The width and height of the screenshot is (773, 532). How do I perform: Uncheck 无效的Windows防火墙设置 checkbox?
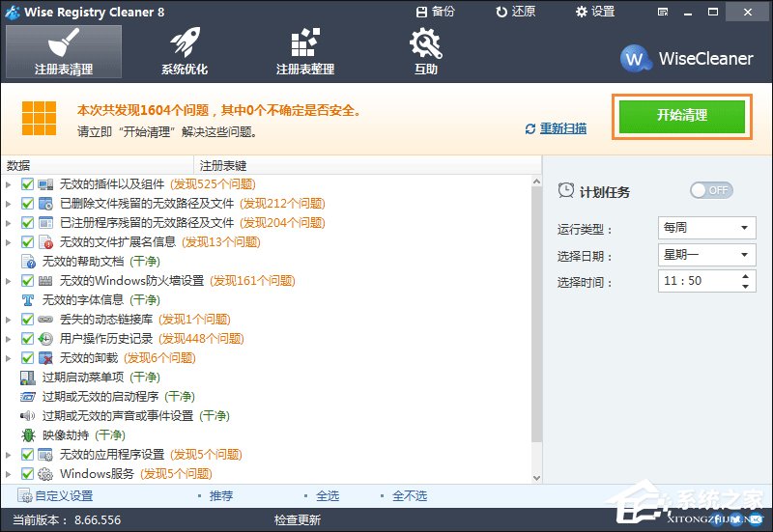click(28, 281)
